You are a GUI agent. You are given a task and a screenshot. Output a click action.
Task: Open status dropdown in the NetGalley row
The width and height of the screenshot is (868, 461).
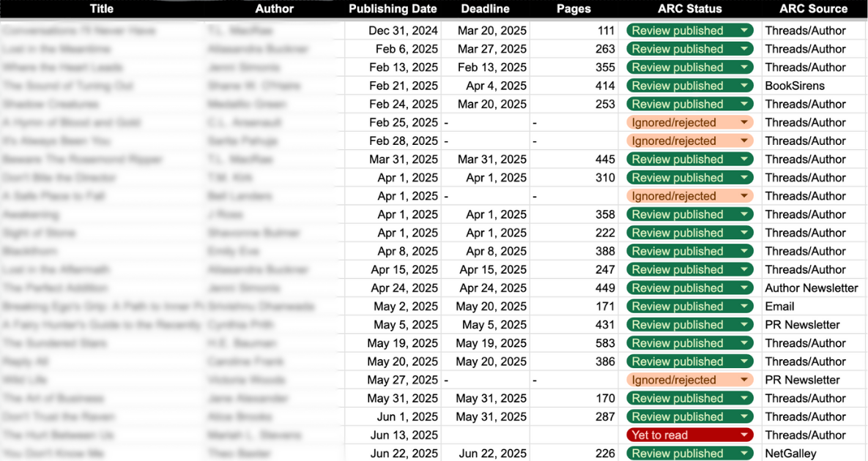(x=744, y=454)
